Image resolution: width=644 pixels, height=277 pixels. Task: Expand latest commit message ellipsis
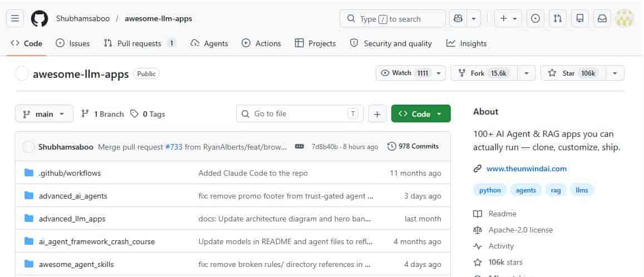point(299,146)
